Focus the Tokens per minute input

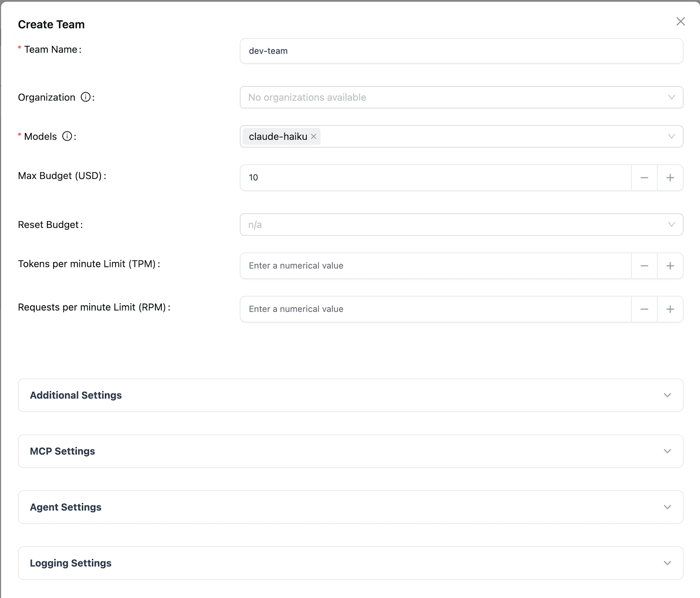click(435, 266)
